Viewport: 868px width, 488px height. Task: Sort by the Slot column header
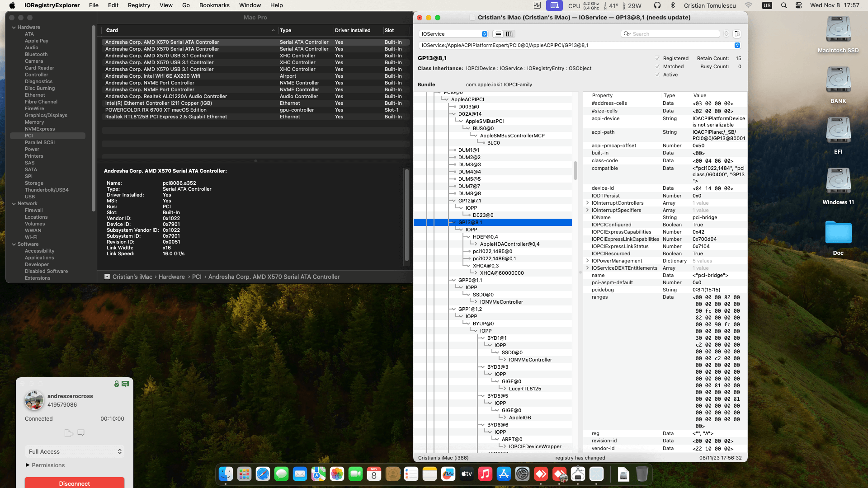(396, 30)
